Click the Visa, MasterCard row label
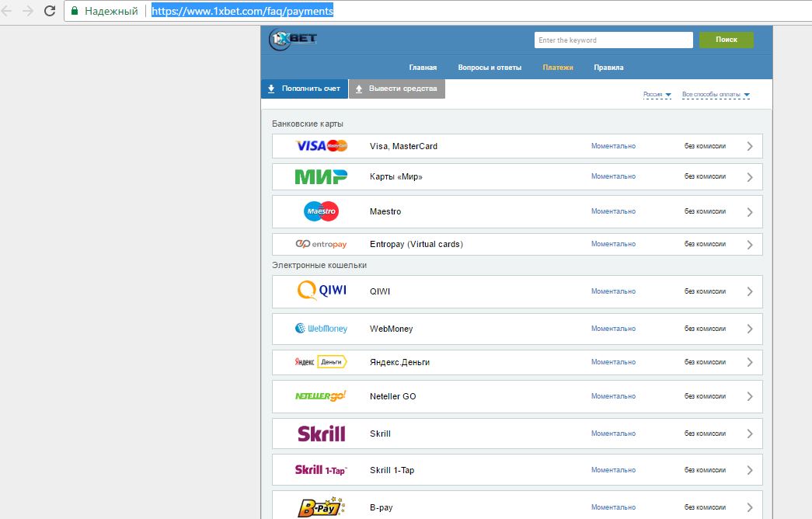The image size is (812, 519). [403, 146]
